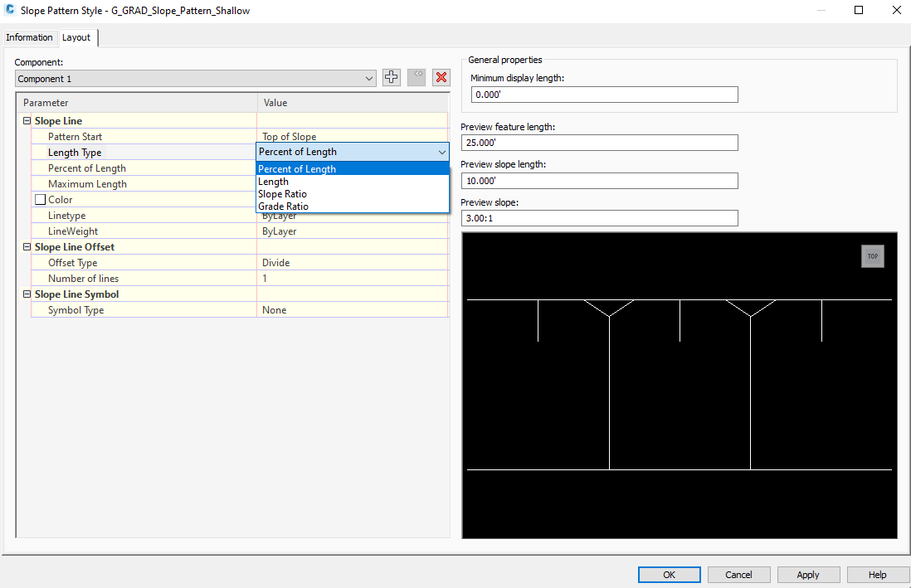Image resolution: width=911 pixels, height=588 pixels.
Task: Switch to the Information tab
Action: (30, 37)
